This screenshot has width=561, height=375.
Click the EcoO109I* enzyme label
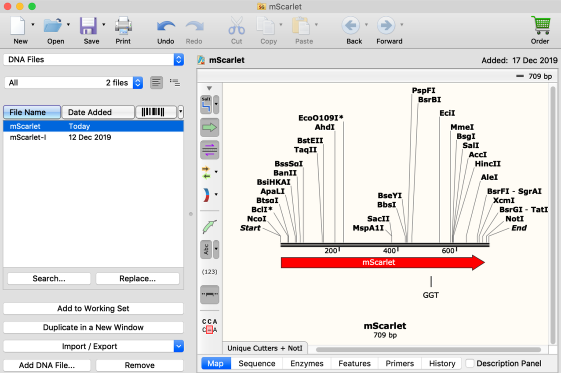321,118
